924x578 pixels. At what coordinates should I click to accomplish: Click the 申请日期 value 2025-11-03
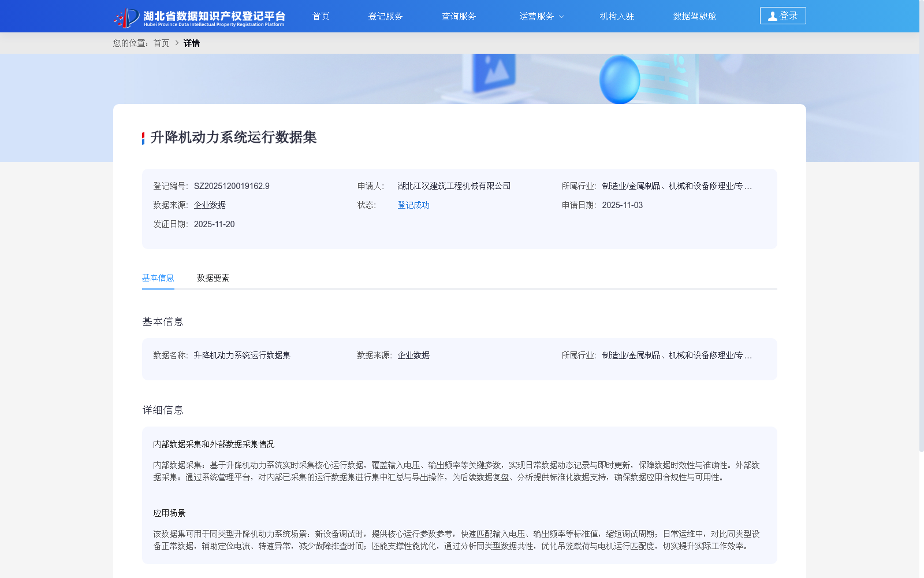click(x=622, y=205)
